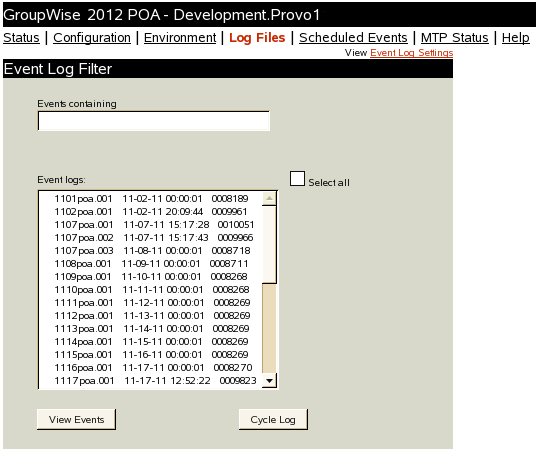Open Scheduled Events page
536x454 pixels.
point(353,38)
